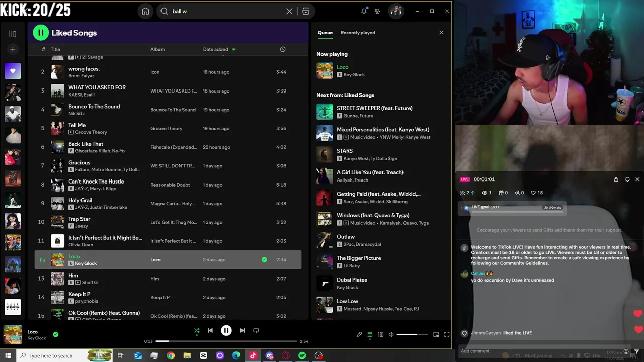644x362 pixels.
Task: Sort by the Date added column
Action: tap(219, 49)
